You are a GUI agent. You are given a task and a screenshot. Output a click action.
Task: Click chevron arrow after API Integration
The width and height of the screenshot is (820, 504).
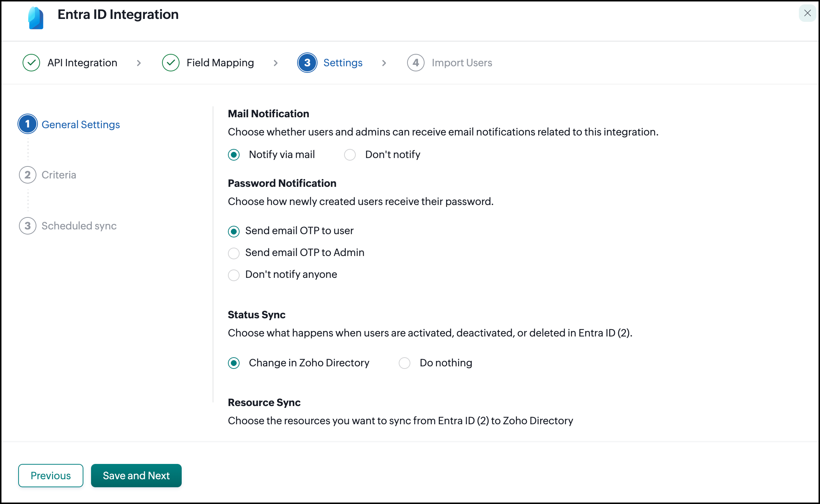(x=139, y=63)
